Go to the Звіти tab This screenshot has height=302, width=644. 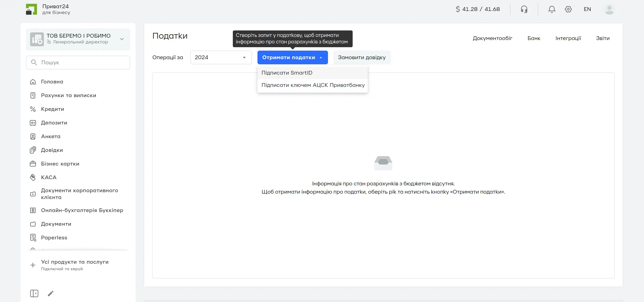[x=603, y=38]
